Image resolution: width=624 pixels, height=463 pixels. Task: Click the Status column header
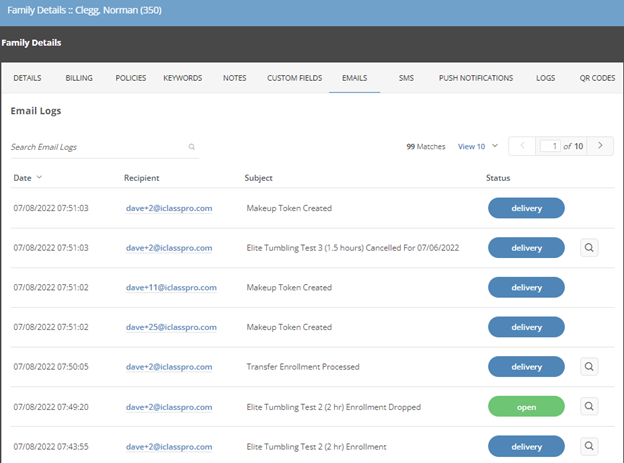click(498, 178)
